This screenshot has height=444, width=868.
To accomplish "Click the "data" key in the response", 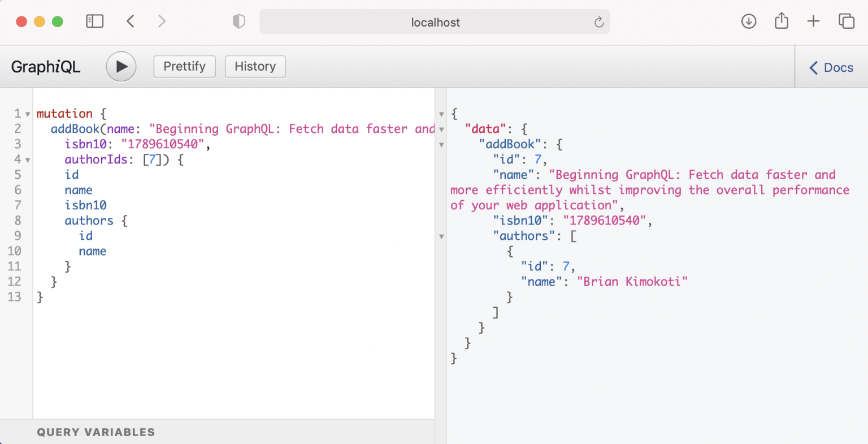I will pos(485,129).
